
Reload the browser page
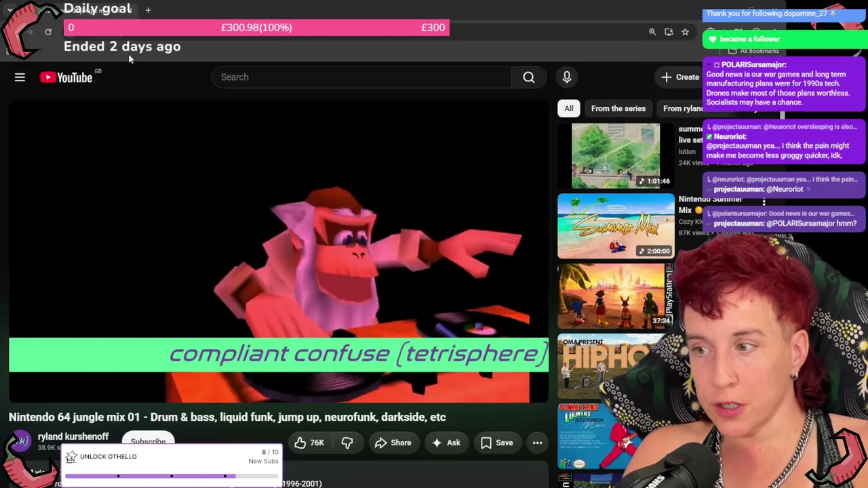[x=48, y=32]
